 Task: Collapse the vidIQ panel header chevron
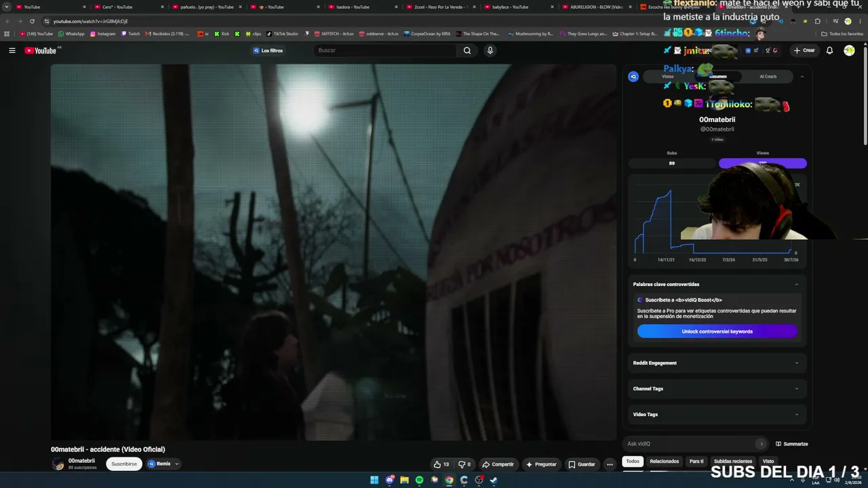tap(802, 77)
